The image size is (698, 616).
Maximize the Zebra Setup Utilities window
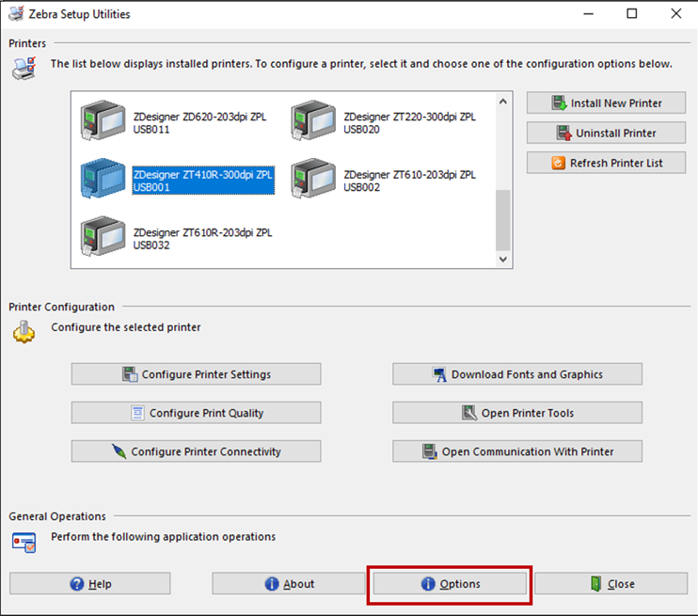pyautogui.click(x=631, y=14)
